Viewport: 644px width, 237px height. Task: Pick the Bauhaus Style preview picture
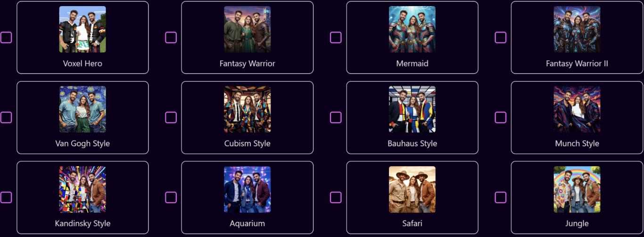(412, 109)
